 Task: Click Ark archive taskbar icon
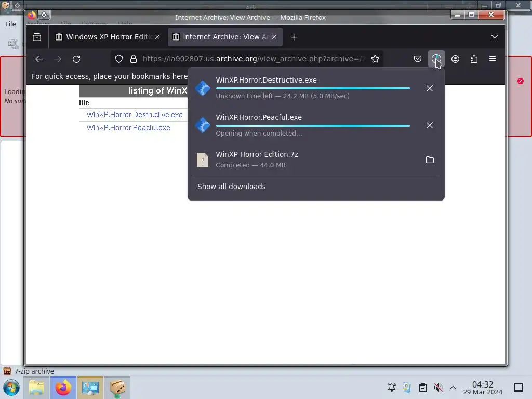point(117,388)
